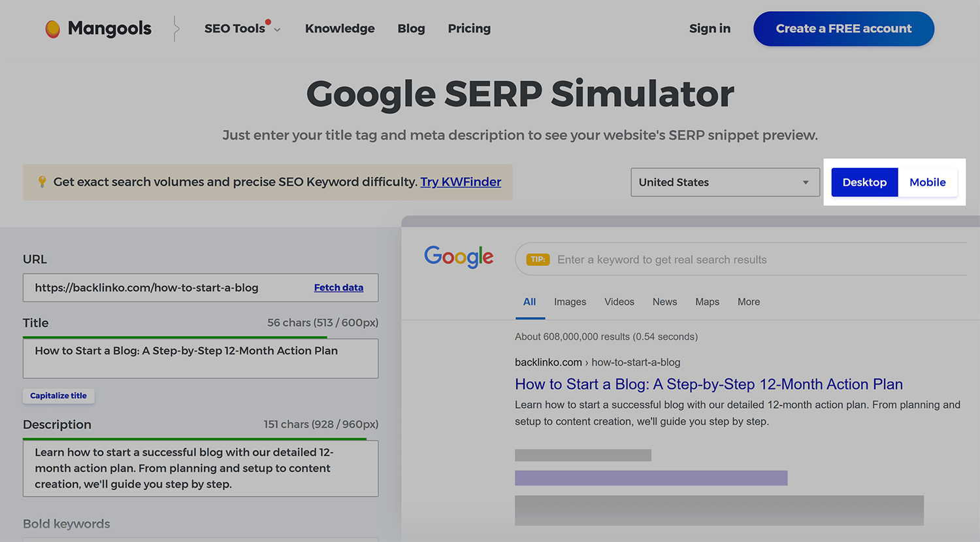Click the Sign in link
The image size is (980, 542).
pos(710,29)
